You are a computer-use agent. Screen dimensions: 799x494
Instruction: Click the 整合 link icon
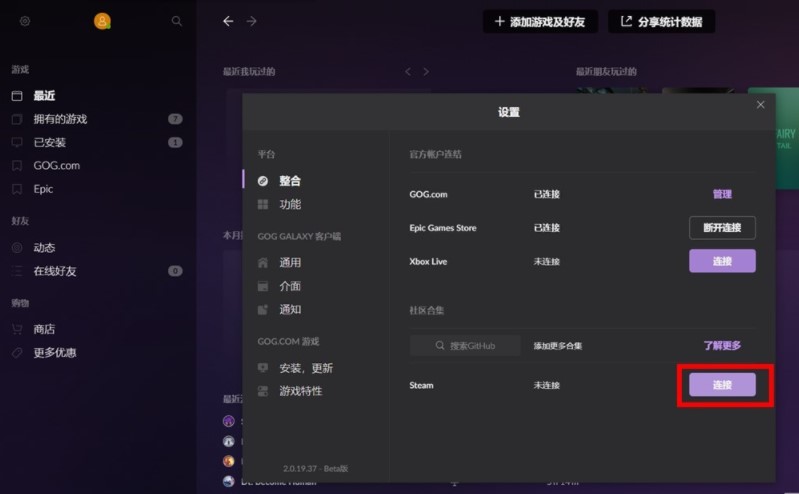263,181
